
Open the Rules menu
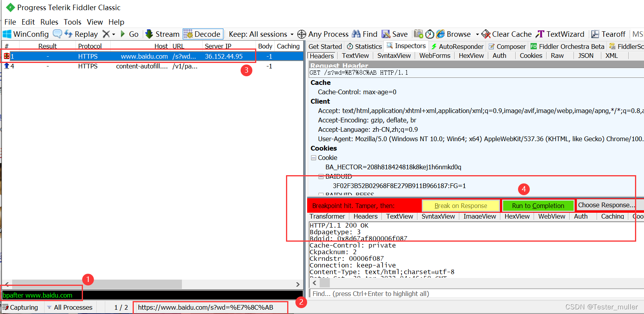[x=49, y=22]
